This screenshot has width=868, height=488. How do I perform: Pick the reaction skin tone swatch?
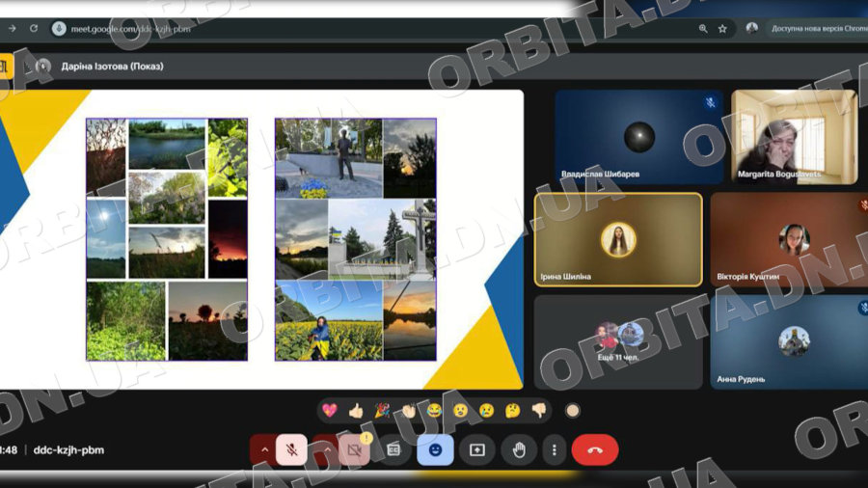click(x=572, y=411)
